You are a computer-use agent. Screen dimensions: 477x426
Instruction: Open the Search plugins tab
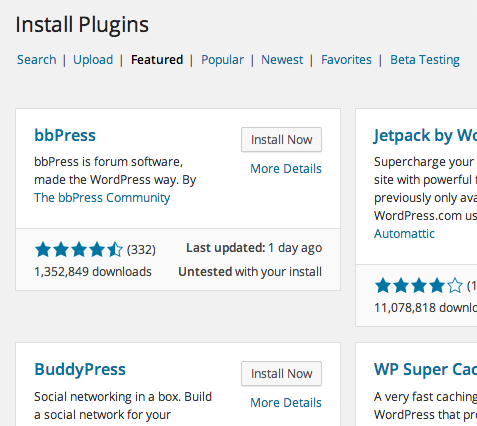click(x=37, y=60)
